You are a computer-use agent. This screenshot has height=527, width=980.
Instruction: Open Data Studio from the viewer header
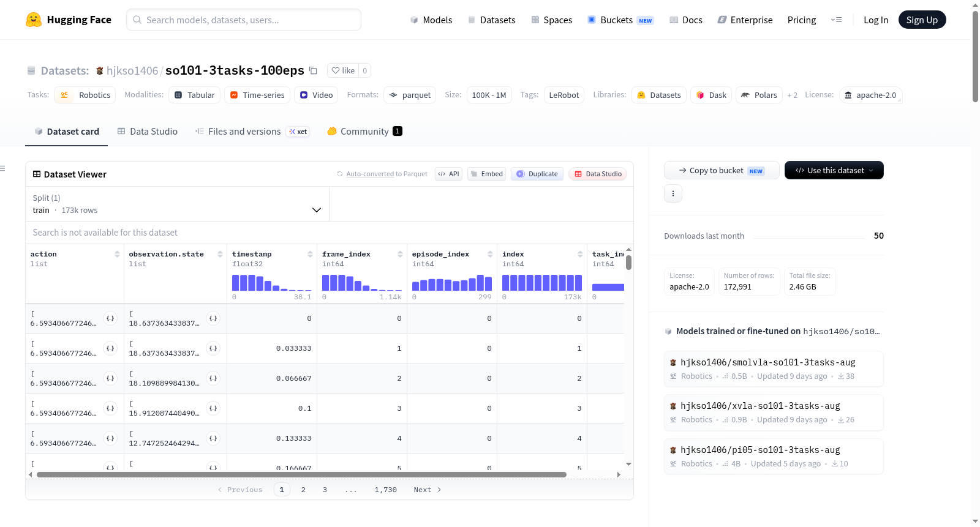click(598, 174)
